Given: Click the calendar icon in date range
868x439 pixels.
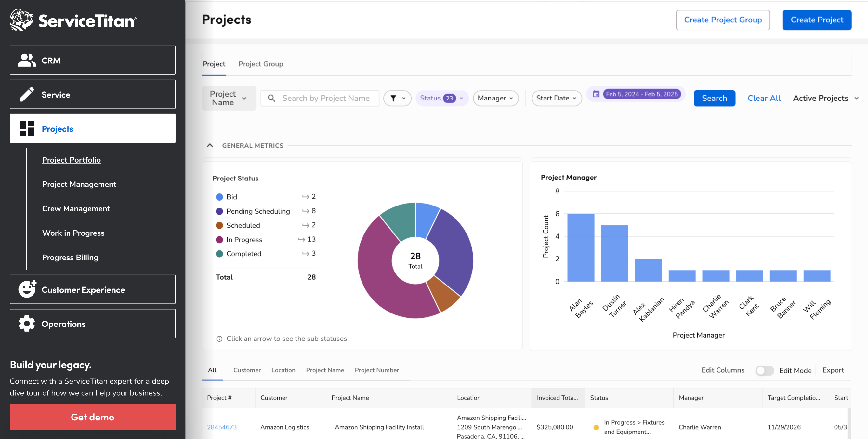Looking at the screenshot, I should (596, 94).
